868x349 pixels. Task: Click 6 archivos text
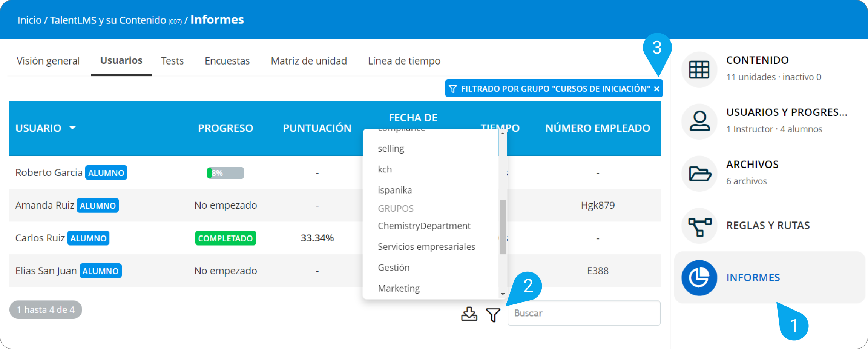(x=747, y=181)
